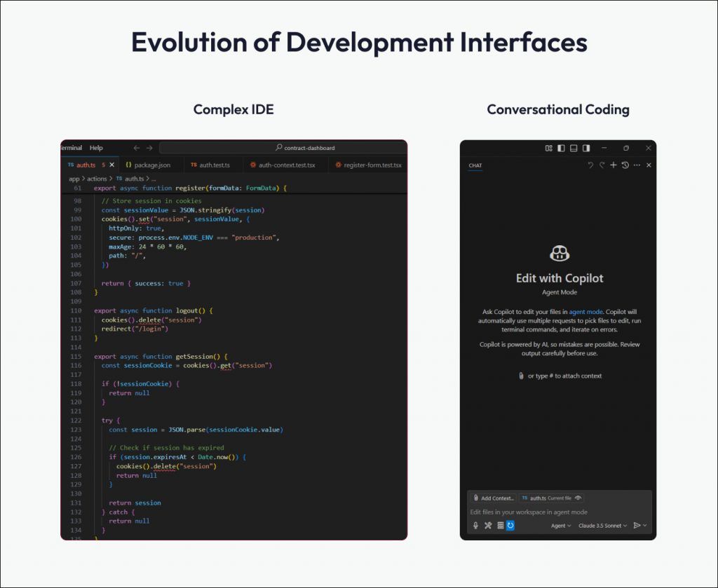Click the getSession function name
Image resolution: width=718 pixels, height=588 pixels.
[195, 357]
